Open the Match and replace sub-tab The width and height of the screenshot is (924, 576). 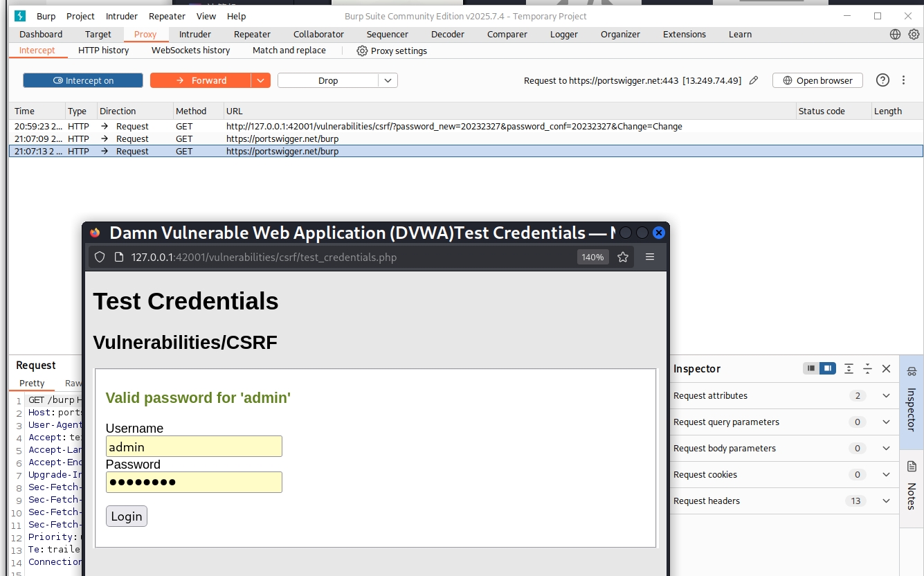tap(289, 51)
